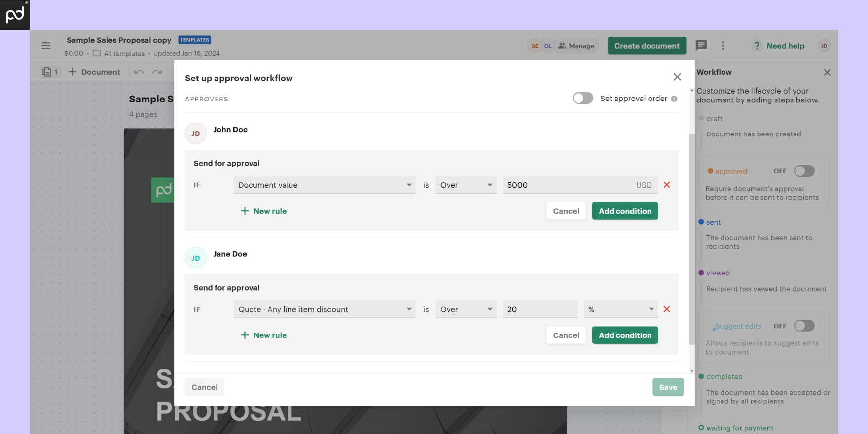This screenshot has width=868, height=434.
Task: Click Jane Doe's JD avatar
Action: 196,258
